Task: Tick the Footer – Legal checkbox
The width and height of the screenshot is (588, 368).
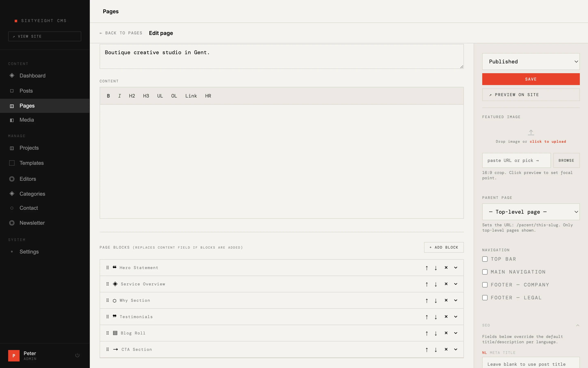Action: click(x=485, y=298)
